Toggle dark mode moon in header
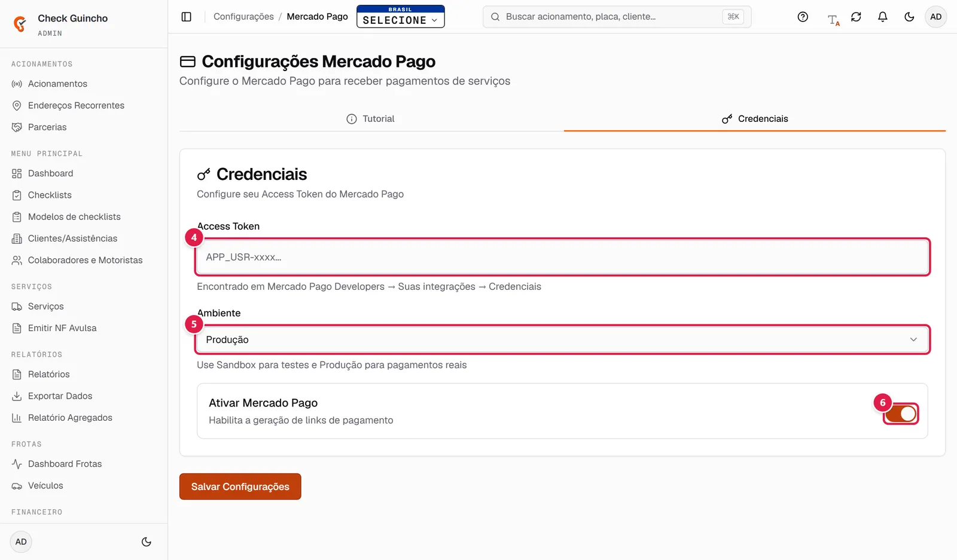 (x=909, y=17)
